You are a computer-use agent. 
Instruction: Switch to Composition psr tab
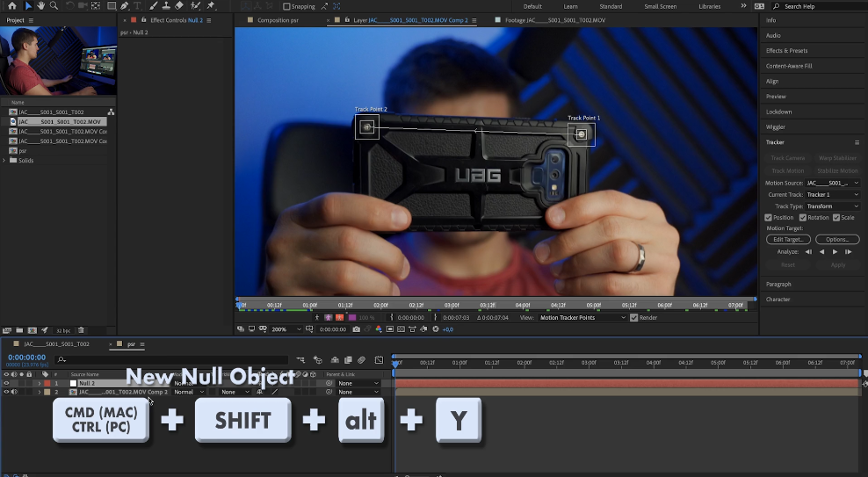pyautogui.click(x=278, y=20)
